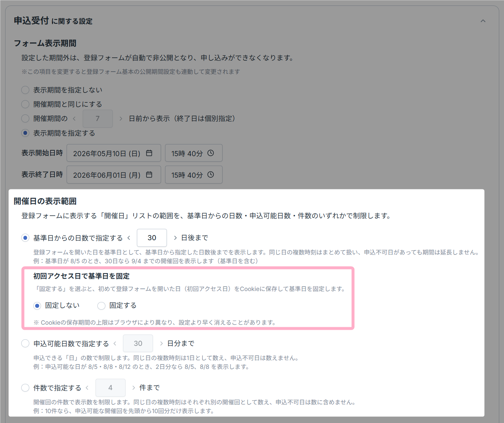This screenshot has width=504, height=423.
Task: Click clock icon in 表示開始日時 time field
Action: [x=210, y=153]
